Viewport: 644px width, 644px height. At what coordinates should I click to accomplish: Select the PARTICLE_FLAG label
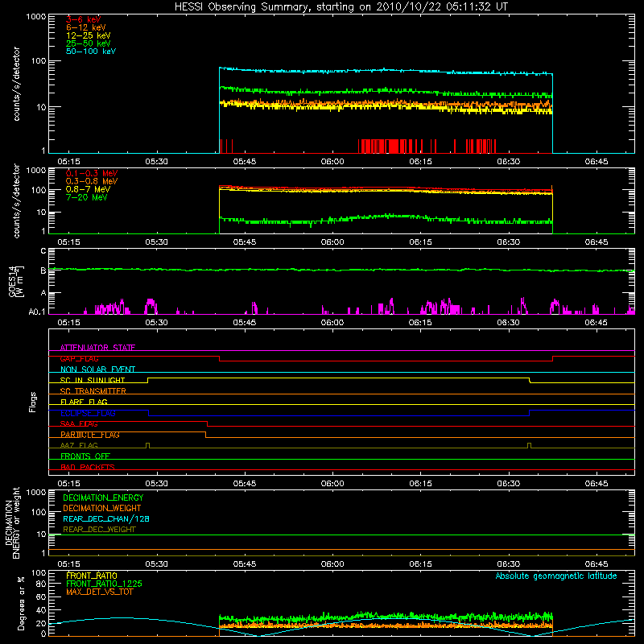[90, 435]
